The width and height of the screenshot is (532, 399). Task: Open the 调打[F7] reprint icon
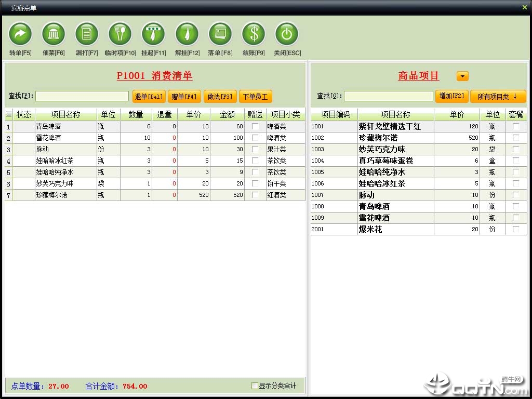click(x=87, y=34)
